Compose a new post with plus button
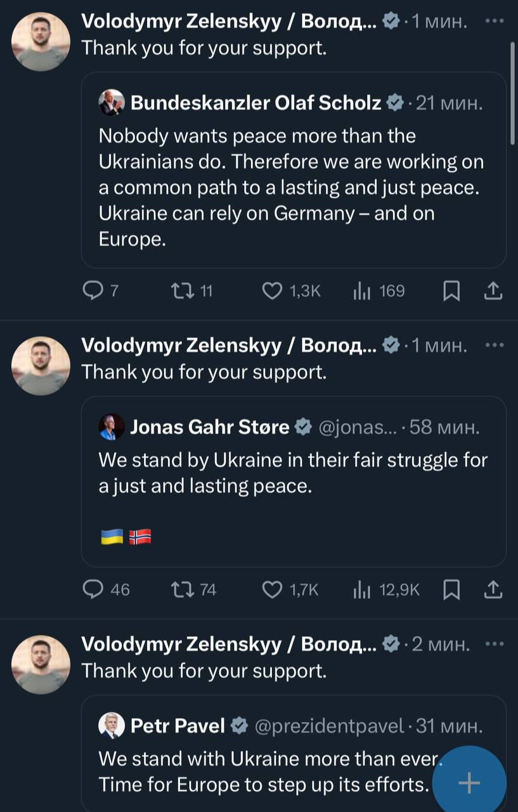Viewport: 518px width, 812px height. 469,784
